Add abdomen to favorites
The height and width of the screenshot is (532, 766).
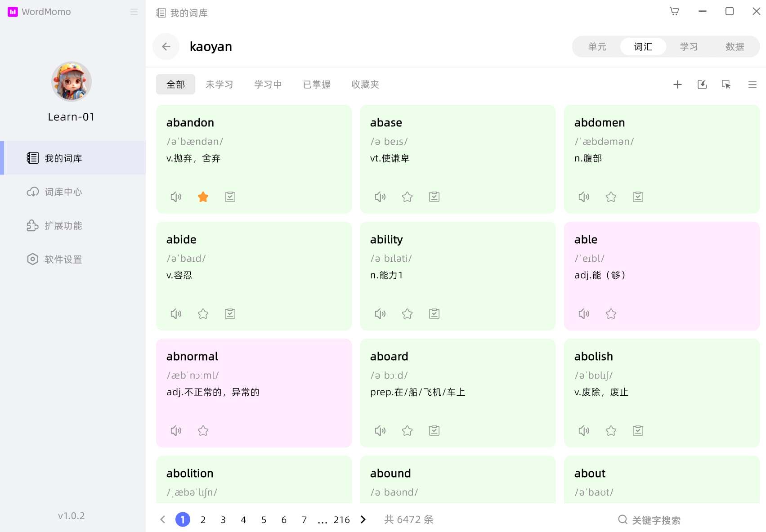click(611, 197)
